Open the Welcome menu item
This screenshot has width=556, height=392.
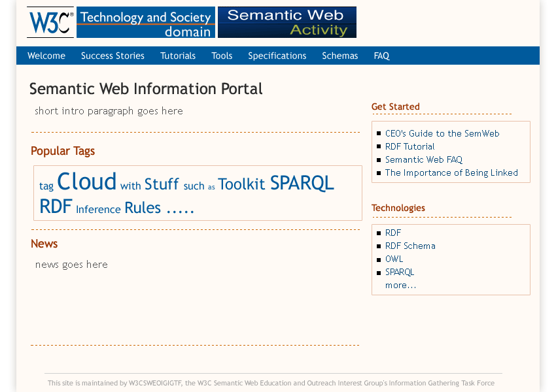point(46,56)
